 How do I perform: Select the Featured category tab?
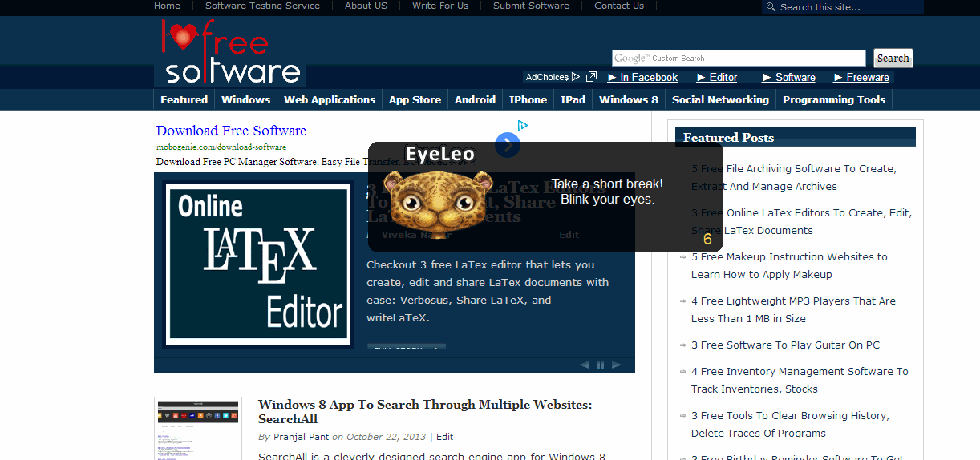click(x=184, y=99)
